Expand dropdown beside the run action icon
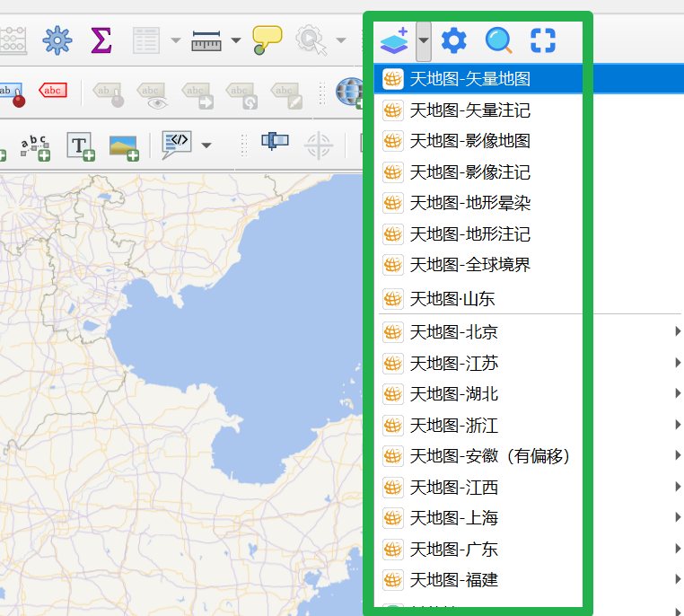 point(341,40)
